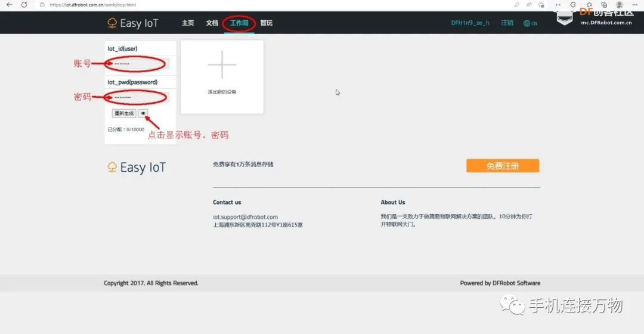This screenshot has height=334, width=644.
Task: View site info via the address bar lock icon
Action: (x=42, y=5)
